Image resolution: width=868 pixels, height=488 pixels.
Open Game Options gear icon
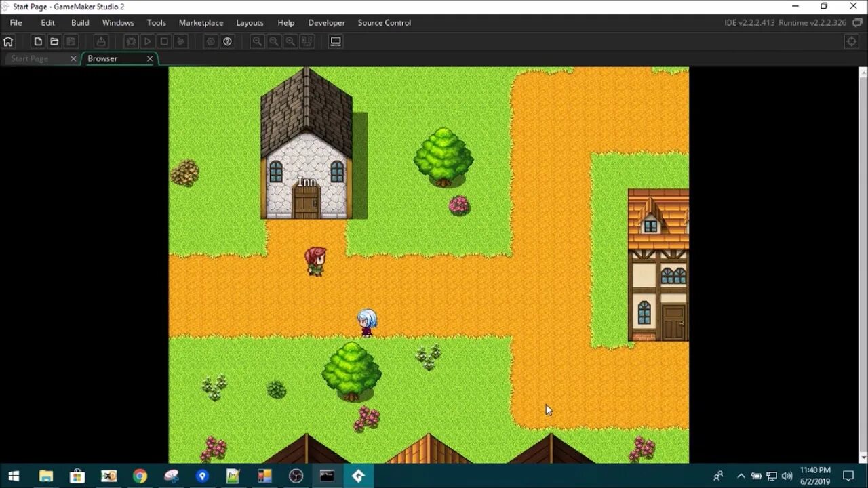211,41
